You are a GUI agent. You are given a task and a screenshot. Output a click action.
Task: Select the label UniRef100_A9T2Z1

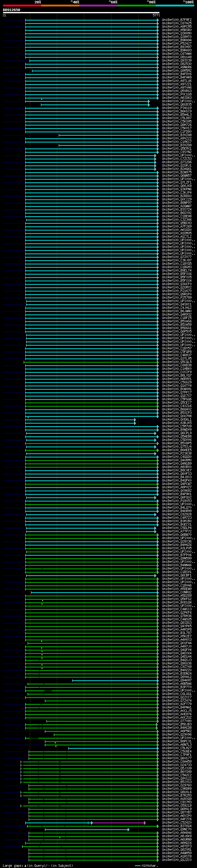click(177, 84)
